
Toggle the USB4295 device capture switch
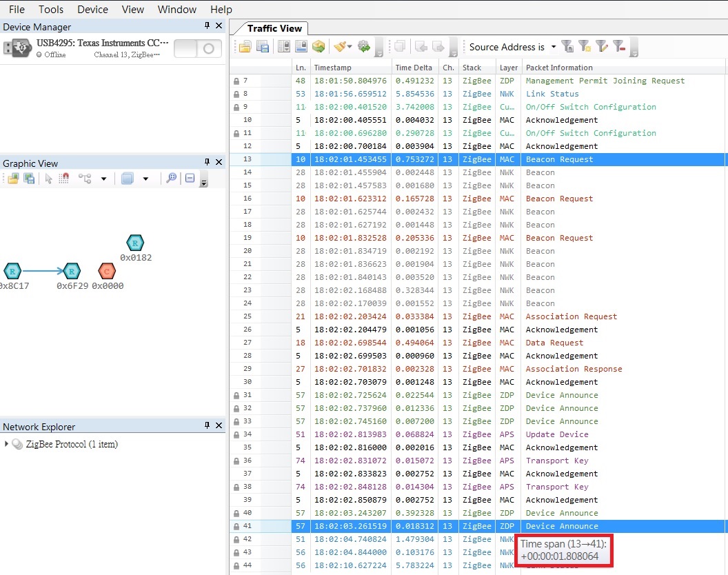(197, 49)
